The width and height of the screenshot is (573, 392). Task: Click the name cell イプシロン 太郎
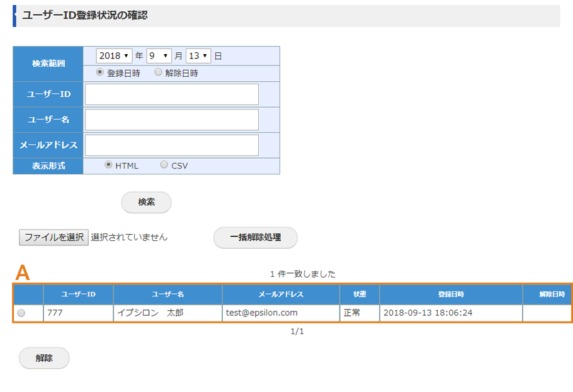click(x=167, y=313)
